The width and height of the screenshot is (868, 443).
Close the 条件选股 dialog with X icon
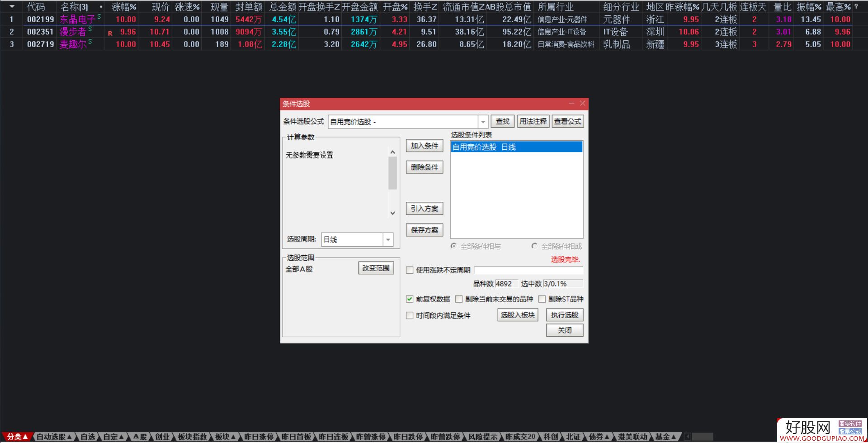[582, 104]
